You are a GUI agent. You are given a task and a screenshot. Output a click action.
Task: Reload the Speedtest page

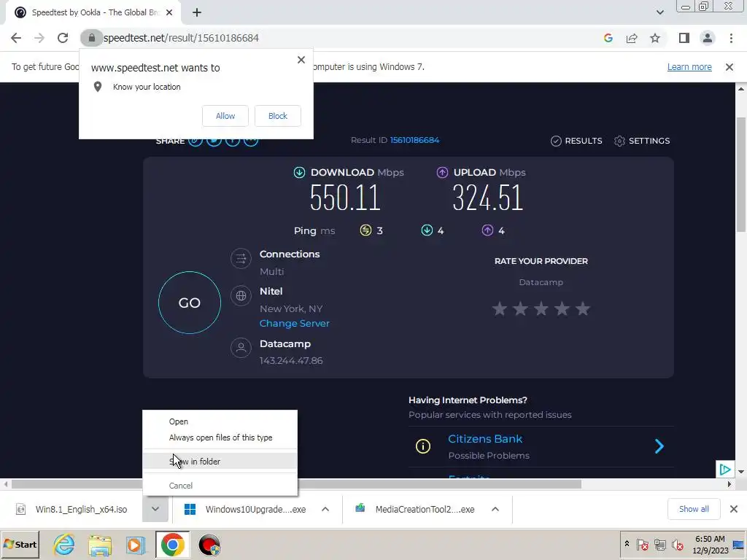coord(63,38)
